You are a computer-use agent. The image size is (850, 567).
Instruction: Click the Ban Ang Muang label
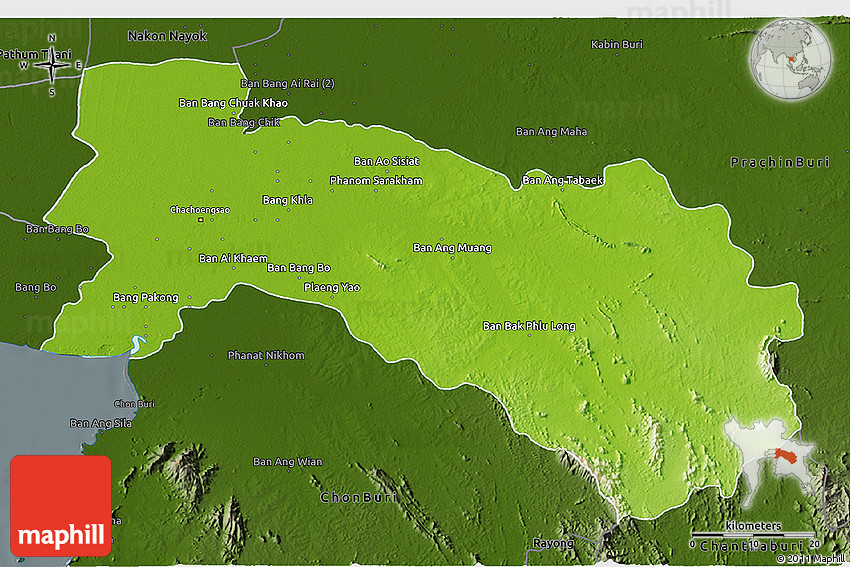pyautogui.click(x=452, y=247)
